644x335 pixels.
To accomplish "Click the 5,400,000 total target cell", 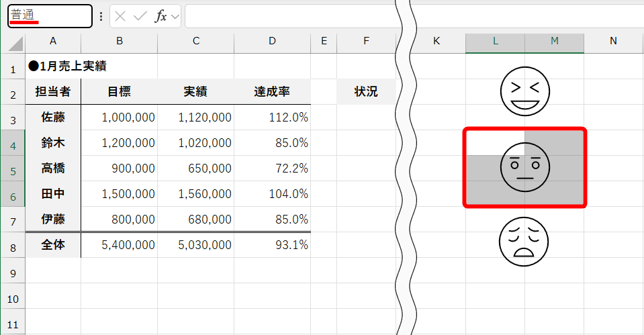I will tap(119, 245).
